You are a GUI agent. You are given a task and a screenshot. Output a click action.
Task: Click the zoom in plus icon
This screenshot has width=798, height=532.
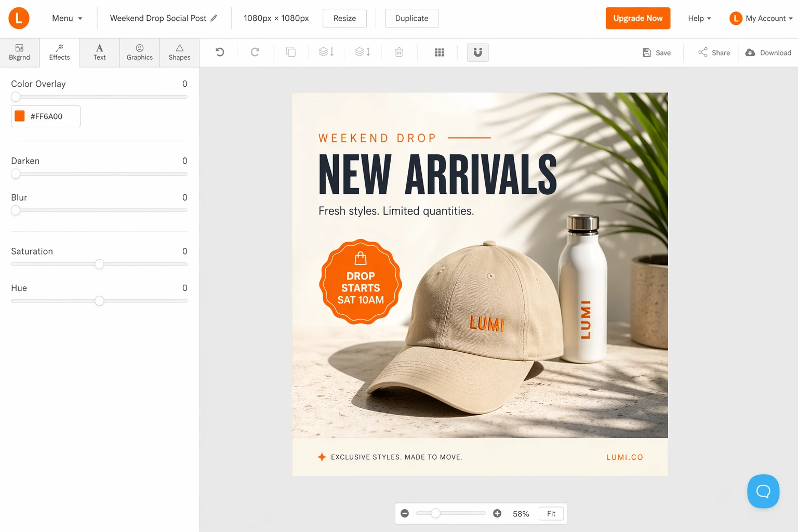[x=497, y=513]
